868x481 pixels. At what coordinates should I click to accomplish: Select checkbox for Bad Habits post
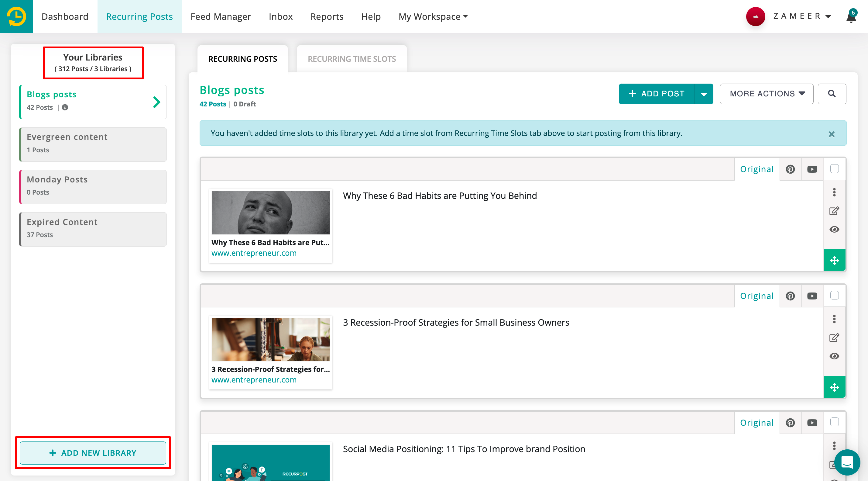click(834, 169)
